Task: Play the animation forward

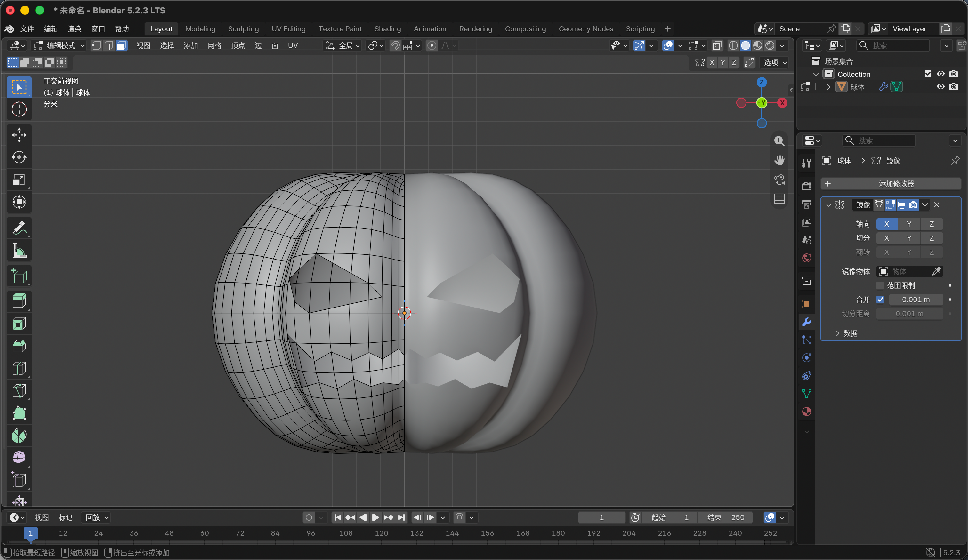Action: click(x=375, y=517)
